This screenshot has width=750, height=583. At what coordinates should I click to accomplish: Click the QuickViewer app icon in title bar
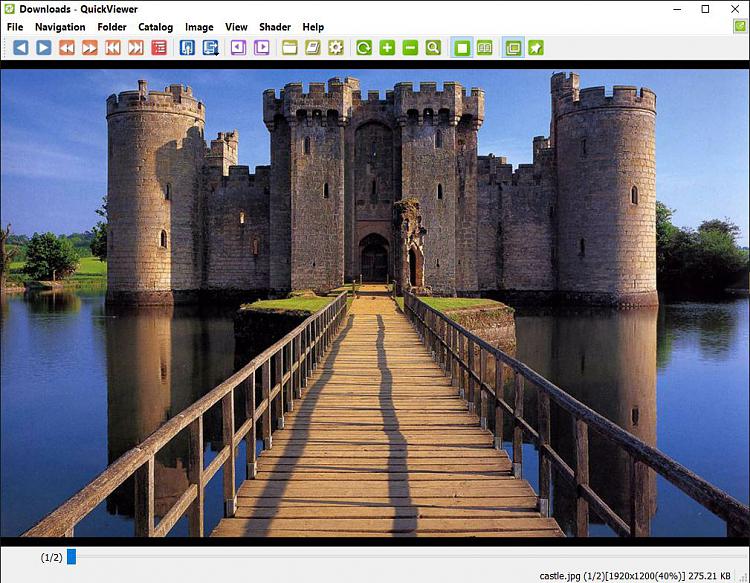[9, 9]
